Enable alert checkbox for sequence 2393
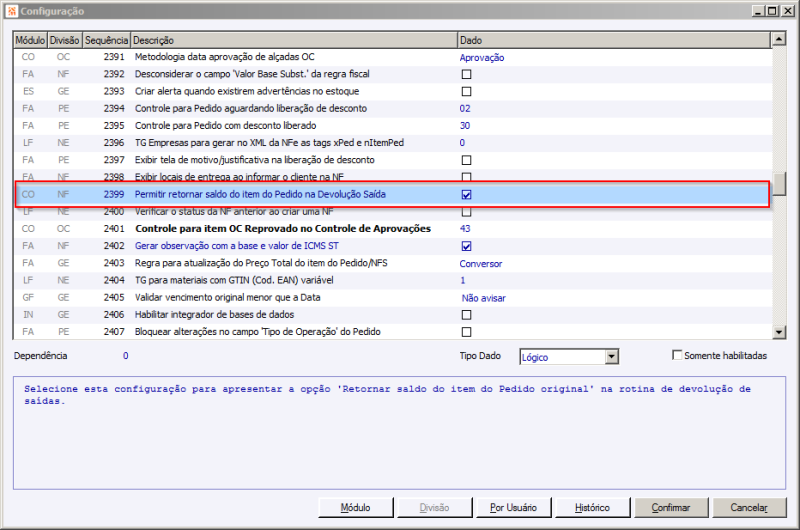The height and width of the screenshot is (530, 800). coord(466,92)
